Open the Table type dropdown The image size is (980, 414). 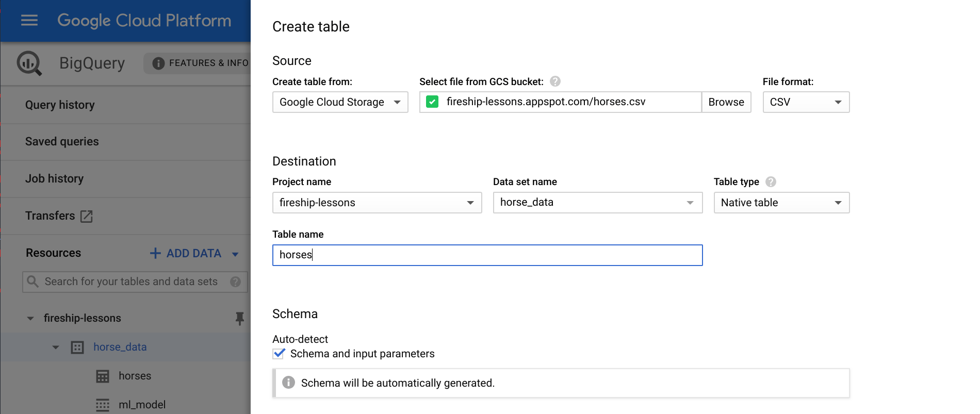tap(781, 203)
